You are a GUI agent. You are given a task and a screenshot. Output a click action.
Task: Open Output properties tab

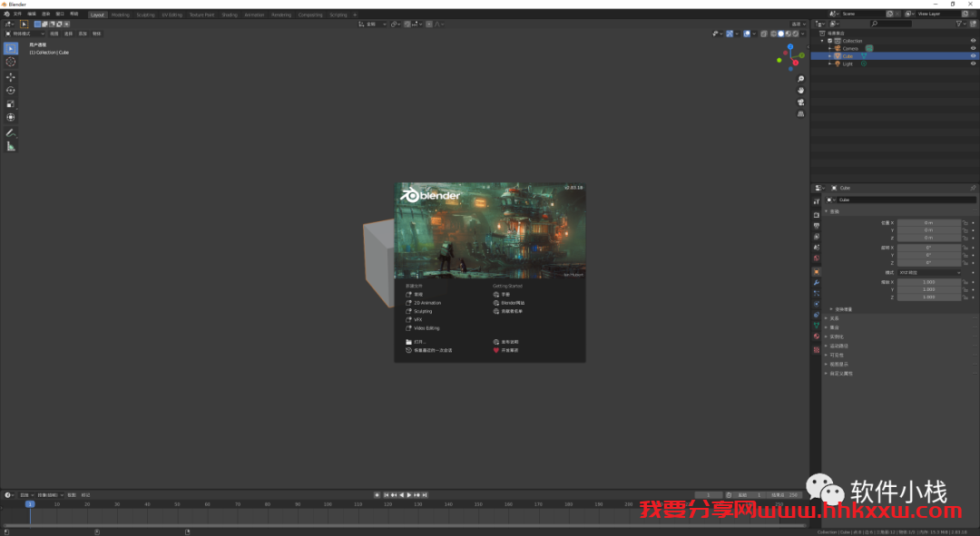[x=817, y=226]
